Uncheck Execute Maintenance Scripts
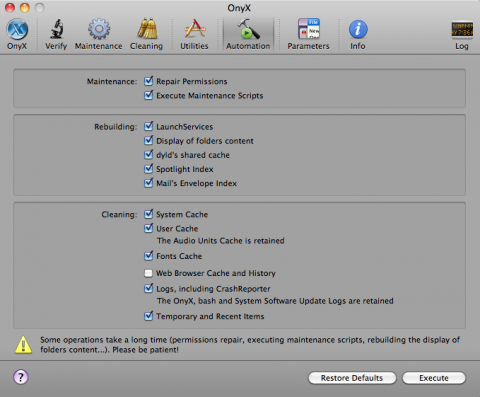Viewport: 480px width, 397px height. (149, 95)
